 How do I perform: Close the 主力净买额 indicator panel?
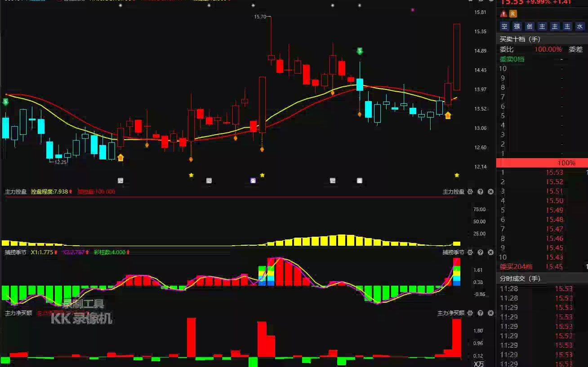[x=490, y=313]
